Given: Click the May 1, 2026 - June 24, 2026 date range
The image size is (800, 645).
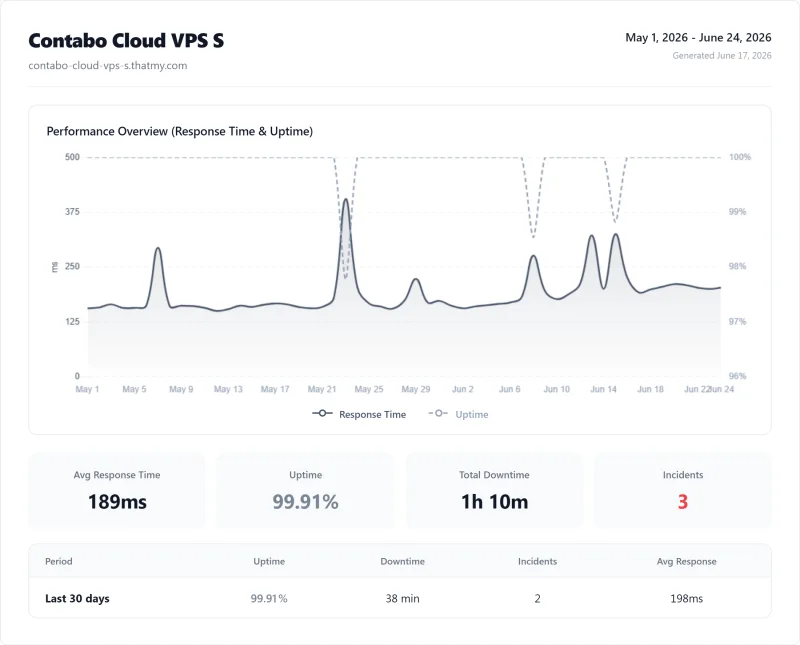Looking at the screenshot, I should (x=698, y=37).
